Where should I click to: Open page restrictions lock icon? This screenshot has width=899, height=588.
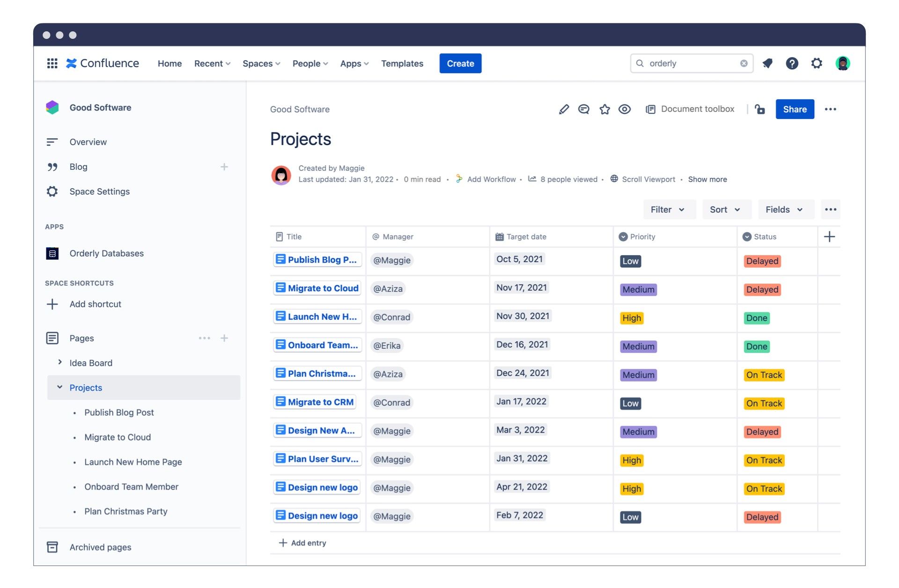point(759,109)
